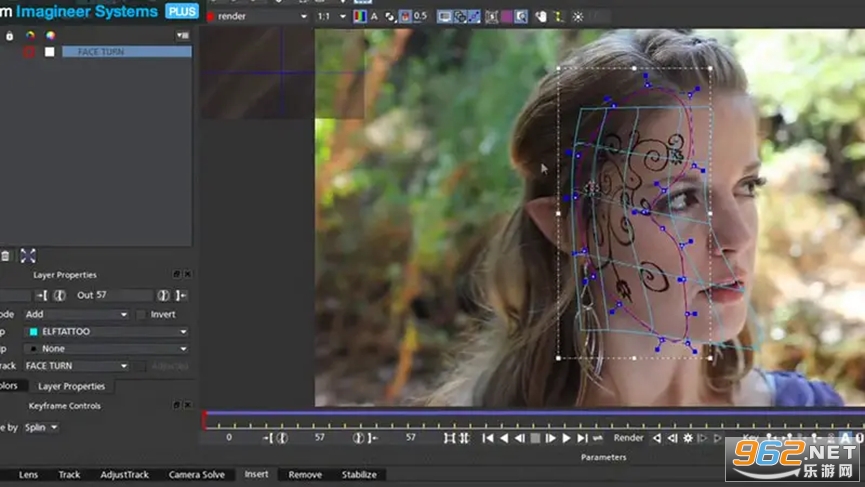The height and width of the screenshot is (487, 865).
Task: Open the Stabilize tab
Action: click(x=359, y=475)
